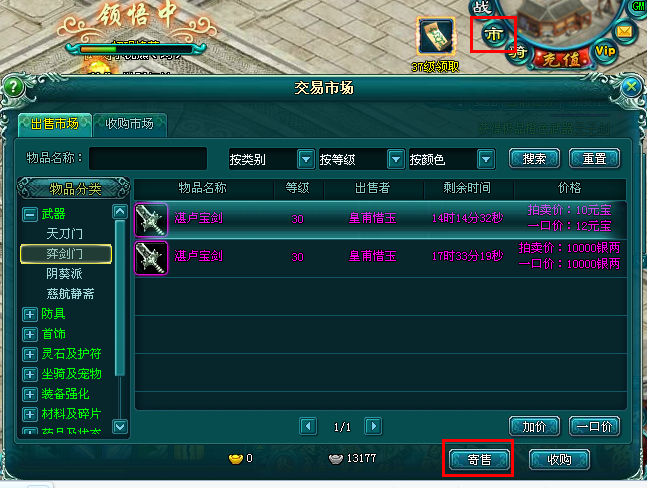
Task: Select the second 湛卢宝剑 sword icon
Action: [x=151, y=258]
